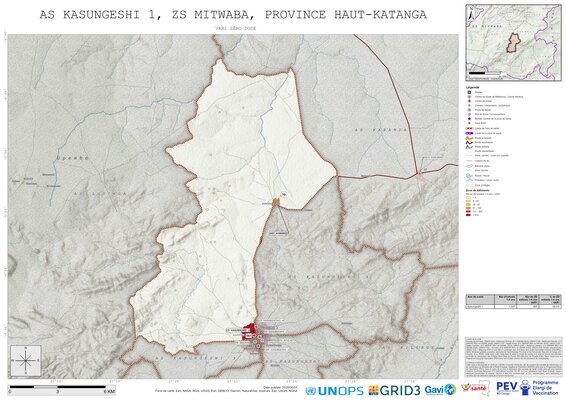
Task: Click the road junction marker east of the map
Action: 418,174
